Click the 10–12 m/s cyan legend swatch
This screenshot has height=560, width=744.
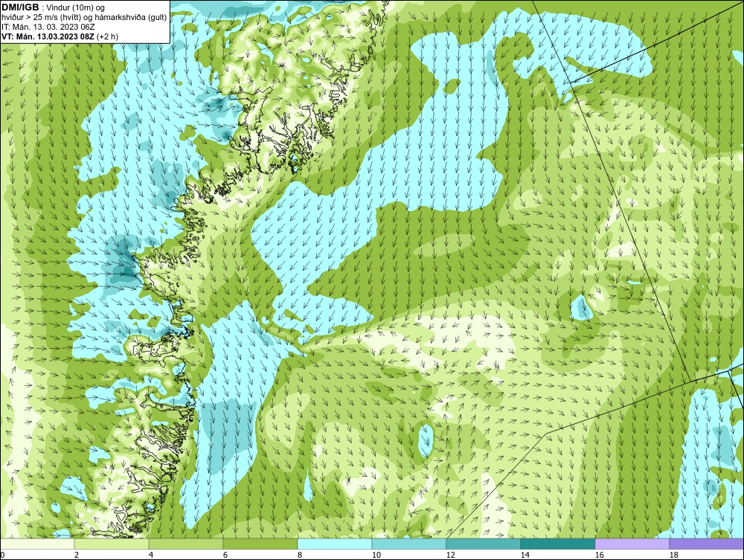[409, 544]
